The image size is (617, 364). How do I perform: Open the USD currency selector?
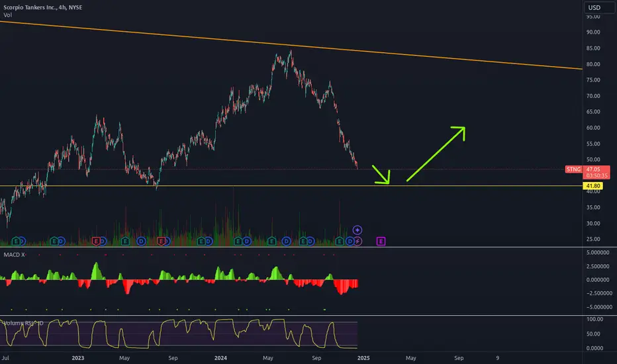pyautogui.click(x=598, y=7)
